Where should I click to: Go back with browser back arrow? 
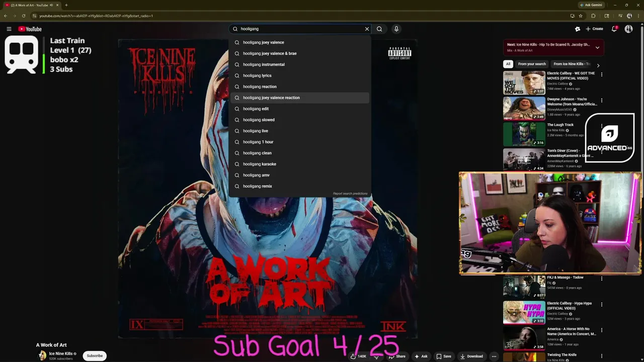[x=6, y=16]
